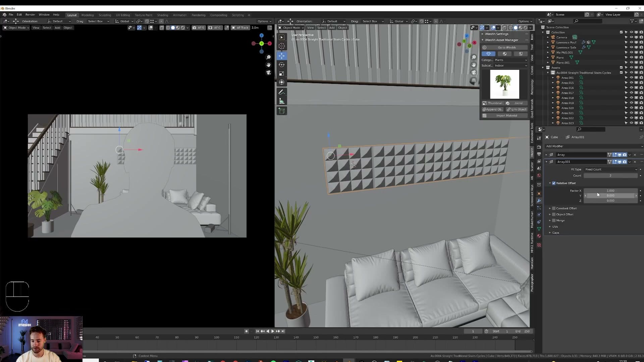
Task: Open the World properties tab
Action: pyautogui.click(x=539, y=175)
